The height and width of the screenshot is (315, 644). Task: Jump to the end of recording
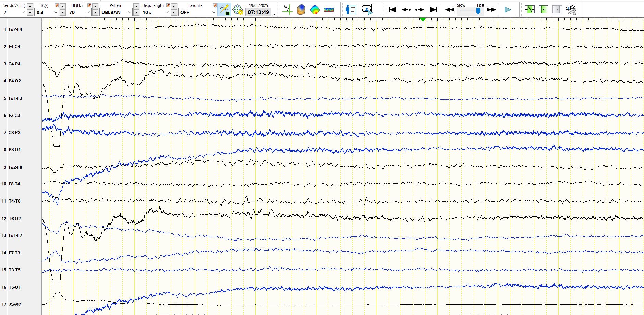434,10
